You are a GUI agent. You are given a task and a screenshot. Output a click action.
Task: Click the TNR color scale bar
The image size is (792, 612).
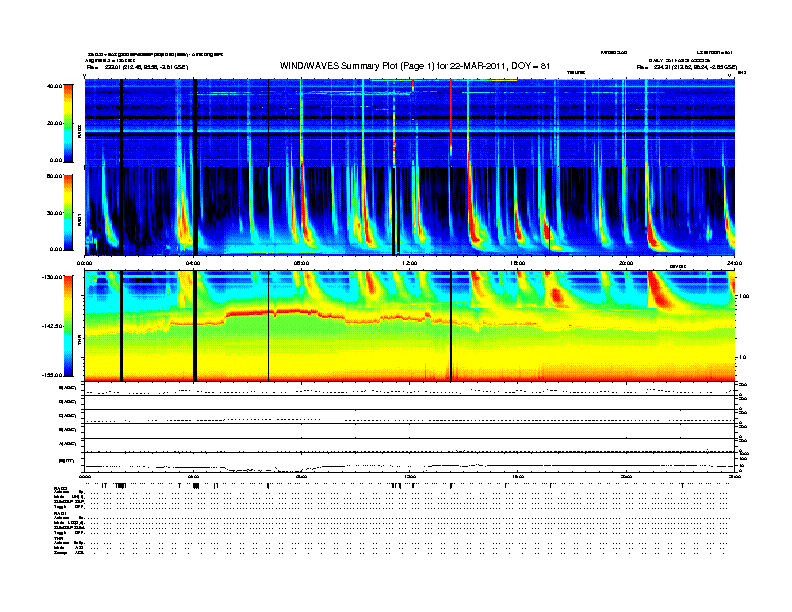[x=68, y=326]
